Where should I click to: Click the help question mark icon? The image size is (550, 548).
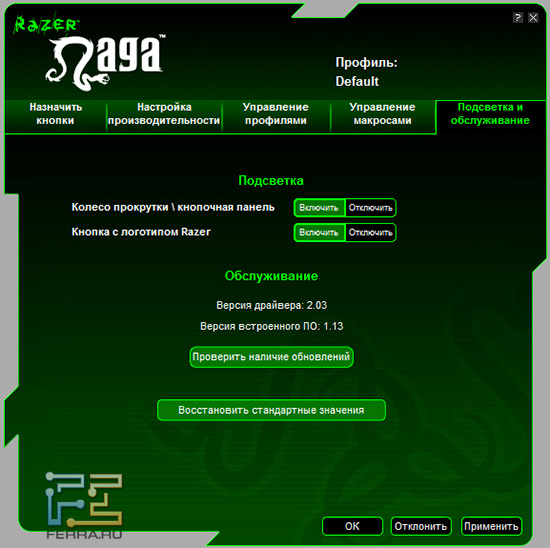pyautogui.click(x=518, y=18)
